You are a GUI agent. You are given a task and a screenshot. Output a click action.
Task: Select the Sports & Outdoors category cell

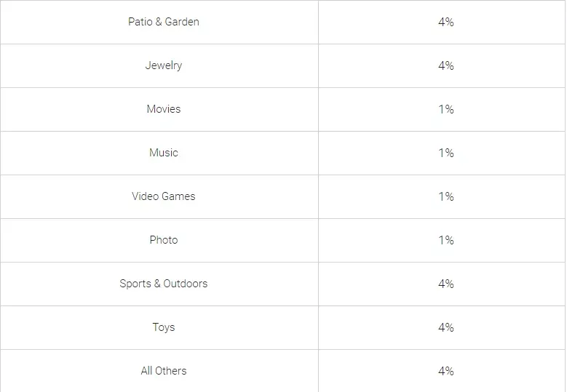159,284
